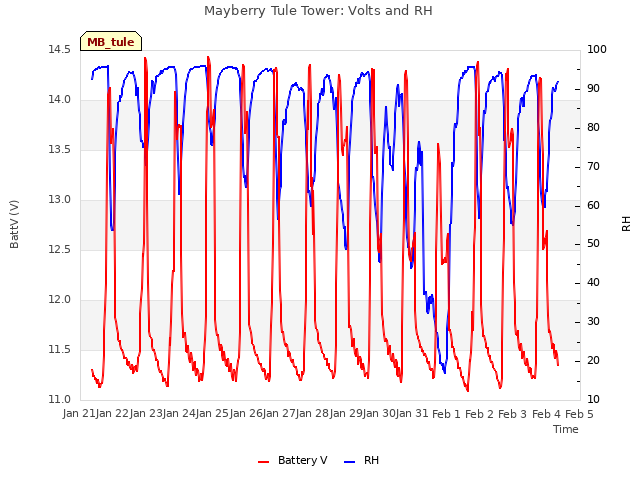Click the Feb 2 date tick label
Image resolution: width=640 pixels, height=480 pixels.
(x=480, y=414)
